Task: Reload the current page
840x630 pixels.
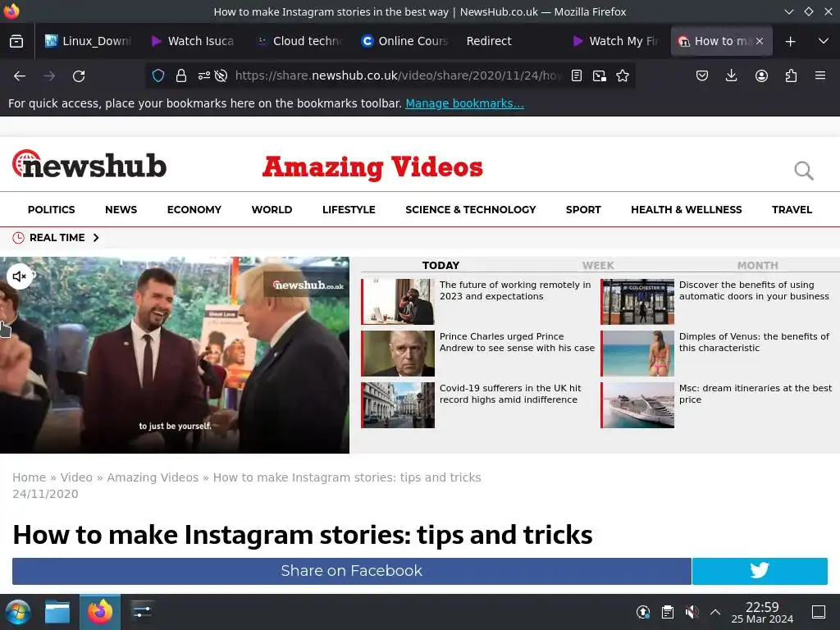Action: [x=79, y=76]
